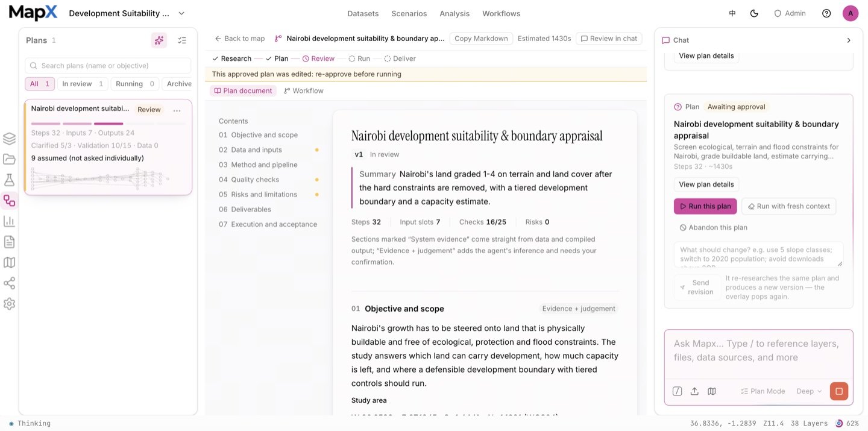
Task: Switch to the Plan document tab
Action: pos(244,90)
